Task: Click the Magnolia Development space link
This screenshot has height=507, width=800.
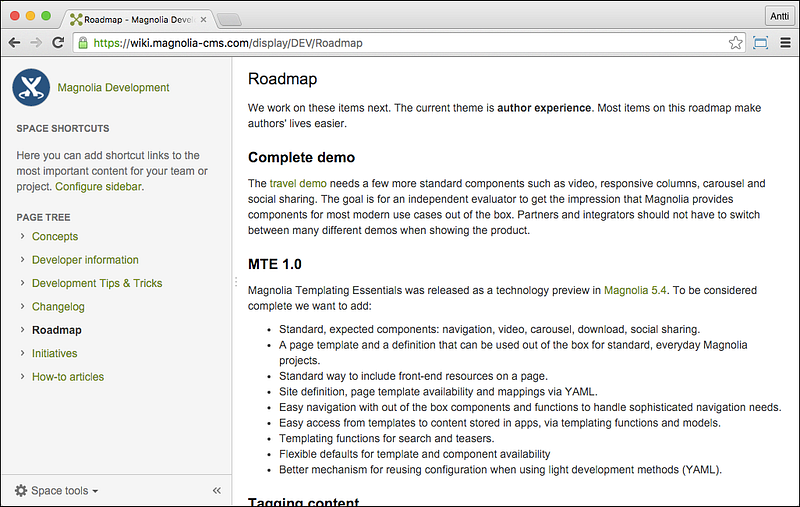Action: (113, 88)
